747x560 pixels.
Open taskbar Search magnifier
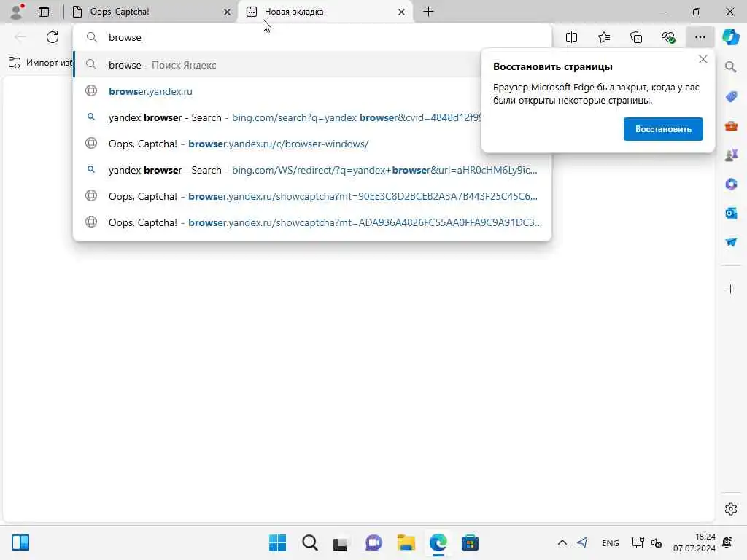309,542
